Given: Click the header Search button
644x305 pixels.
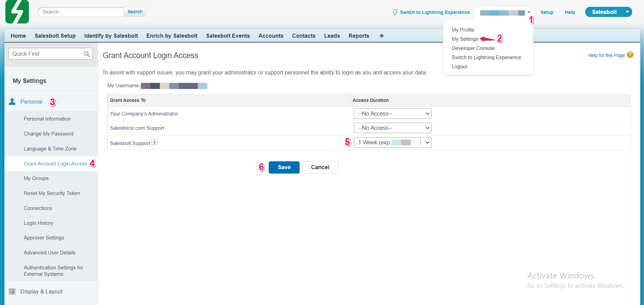Looking at the screenshot, I should pos(135,12).
